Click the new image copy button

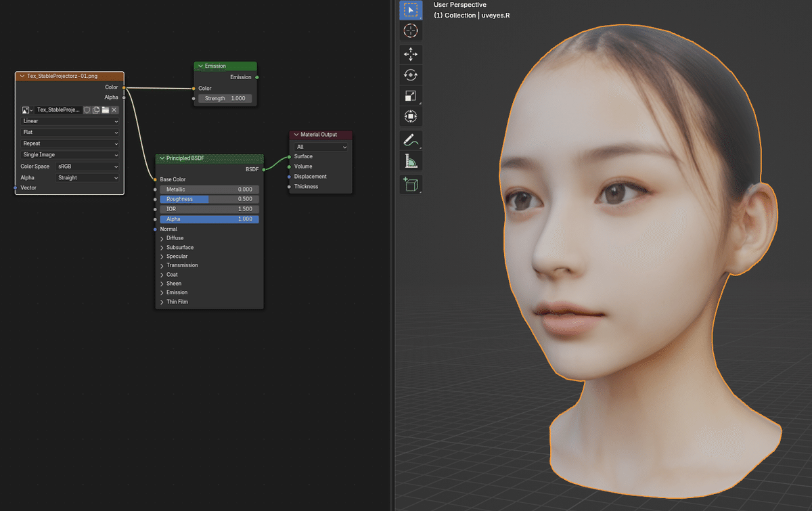95,110
